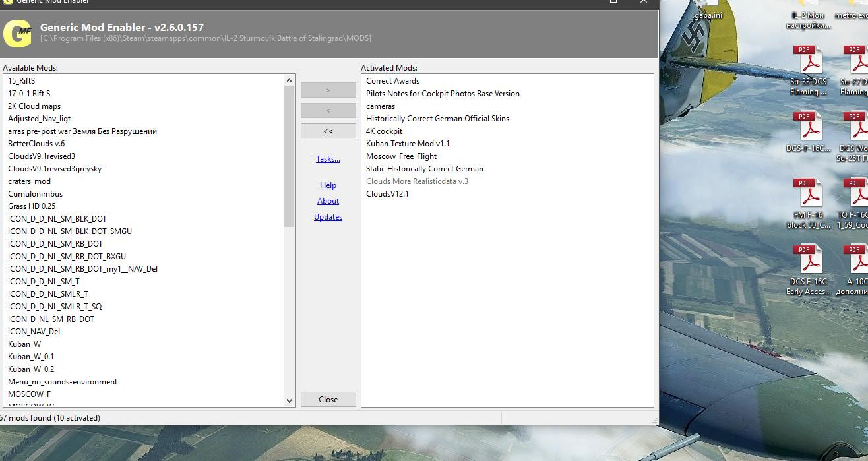Viewport: 868px width, 461px height.
Task: Click the Close button in Mod Enabler
Action: pos(328,399)
